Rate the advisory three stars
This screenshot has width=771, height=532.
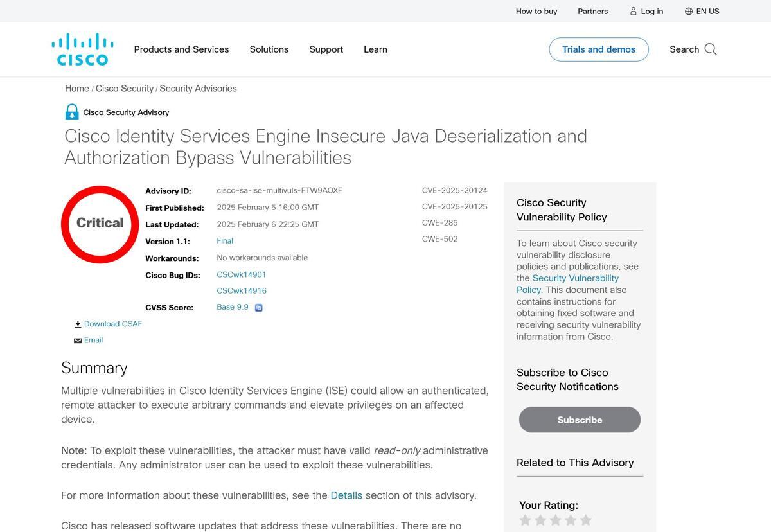pos(556,520)
